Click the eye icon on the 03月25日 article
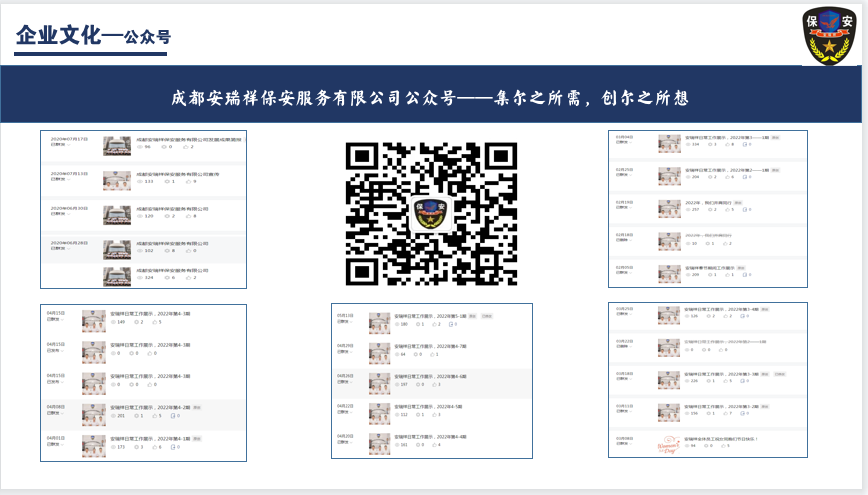Screen dimensions: 868x495 coord(688,316)
